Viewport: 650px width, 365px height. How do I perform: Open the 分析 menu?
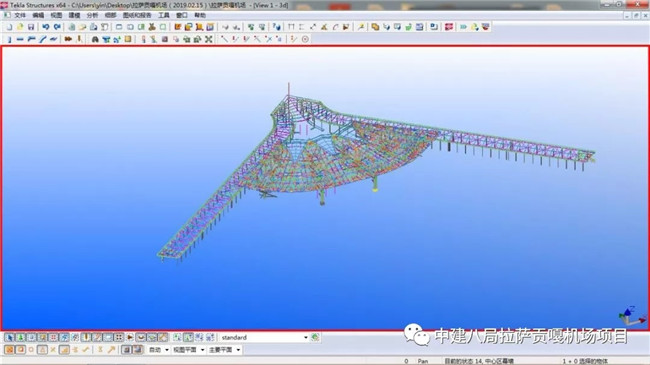tap(92, 15)
